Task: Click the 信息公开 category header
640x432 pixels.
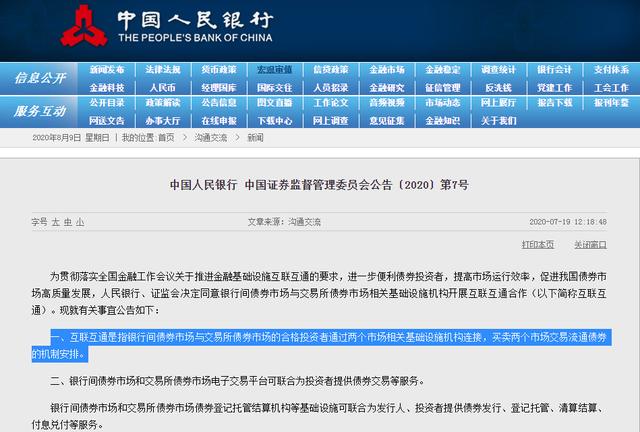Action: click(x=40, y=78)
